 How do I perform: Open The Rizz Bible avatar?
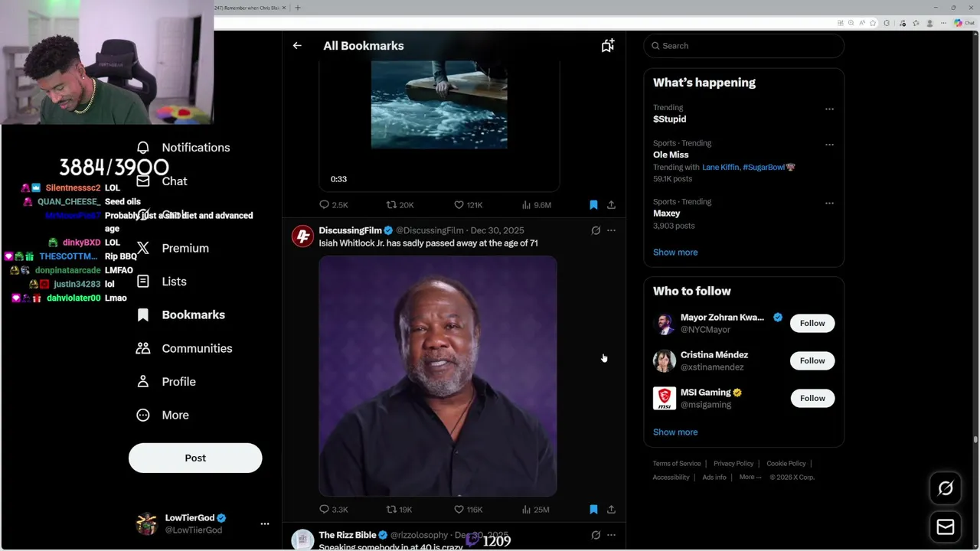click(302, 540)
